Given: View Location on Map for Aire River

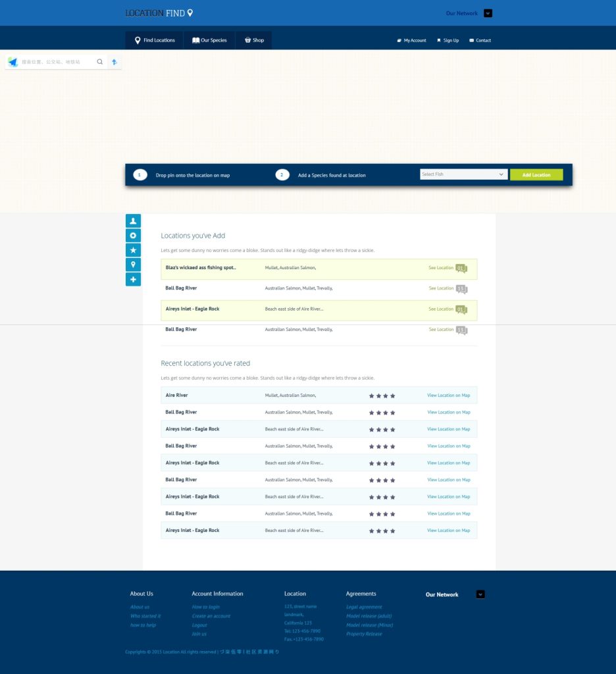Looking at the screenshot, I should click(448, 396).
